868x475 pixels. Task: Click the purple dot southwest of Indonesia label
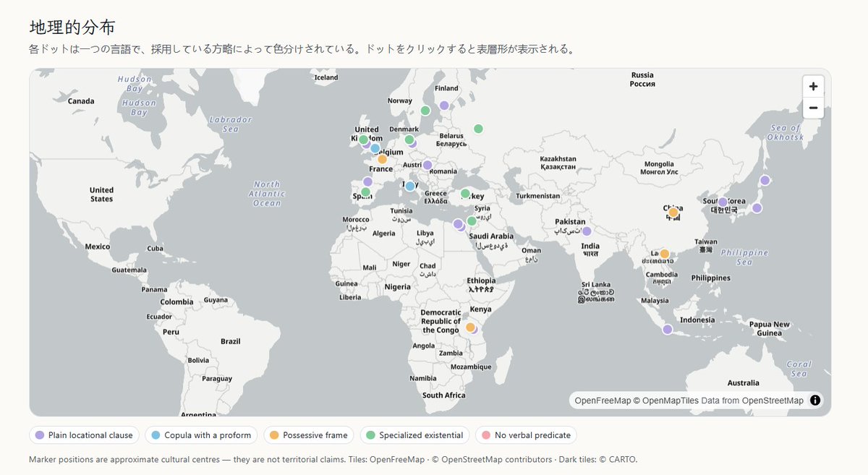pos(667,330)
